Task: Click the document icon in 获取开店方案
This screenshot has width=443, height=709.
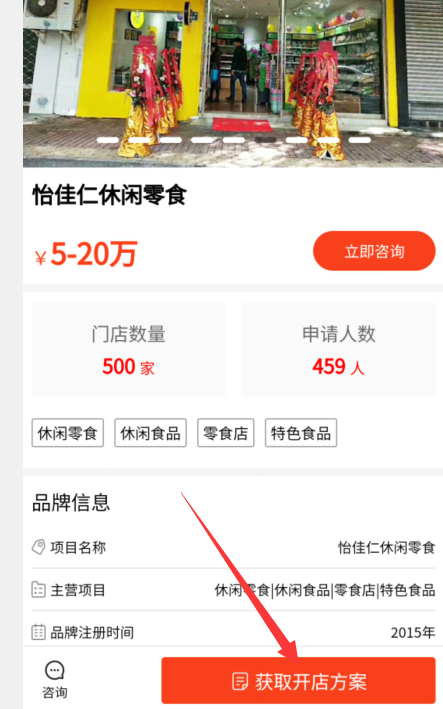Action: click(x=240, y=681)
